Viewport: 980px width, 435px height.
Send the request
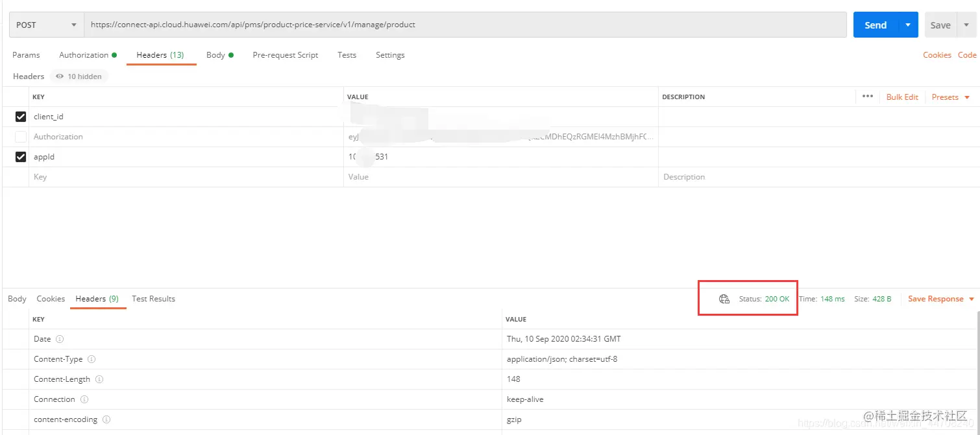(876, 25)
